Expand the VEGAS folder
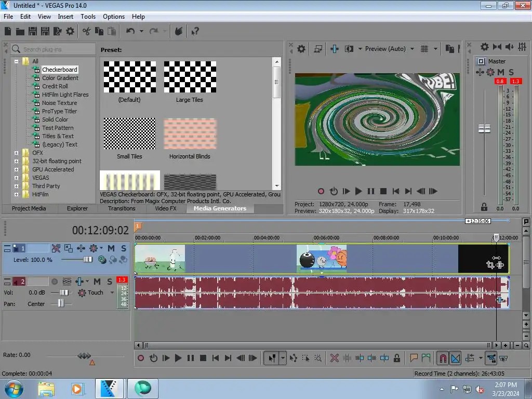Image resolution: width=532 pixels, height=399 pixels. 16,178
